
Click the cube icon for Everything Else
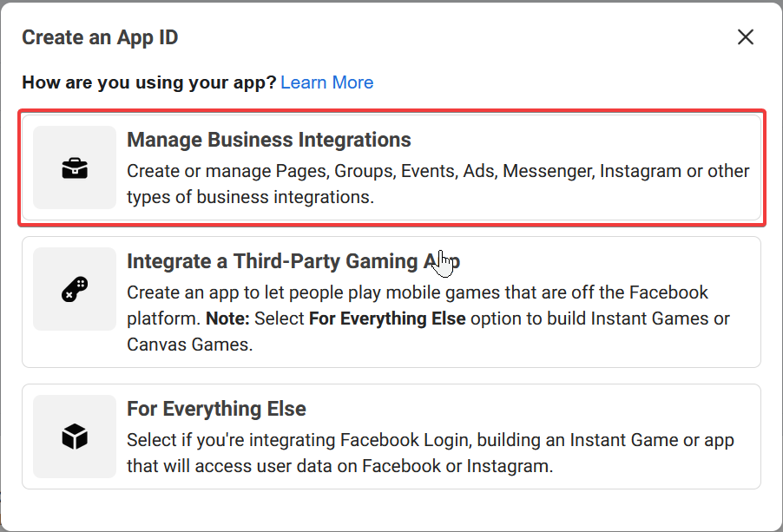pos(75,437)
